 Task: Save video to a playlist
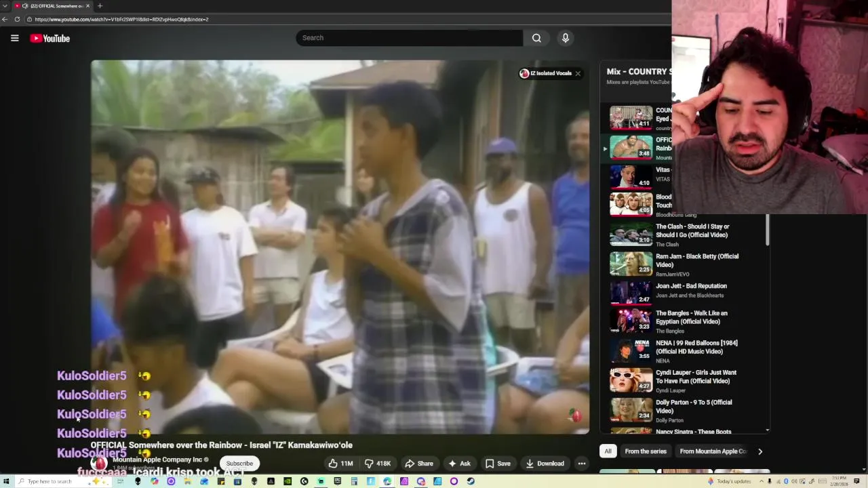coord(498,464)
